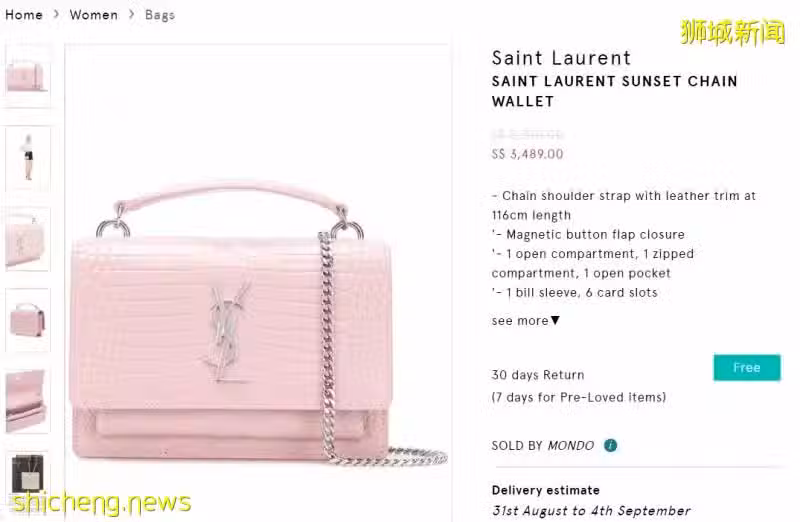Click the Saint Laurent Sunset Chain Wallet title
The image size is (800, 522).
click(614, 91)
